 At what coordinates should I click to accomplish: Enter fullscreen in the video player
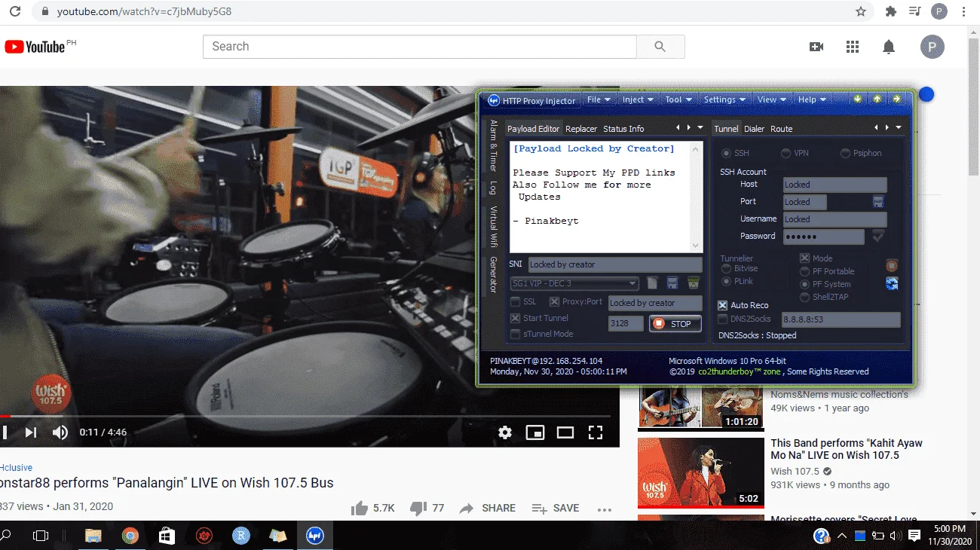[x=596, y=432]
